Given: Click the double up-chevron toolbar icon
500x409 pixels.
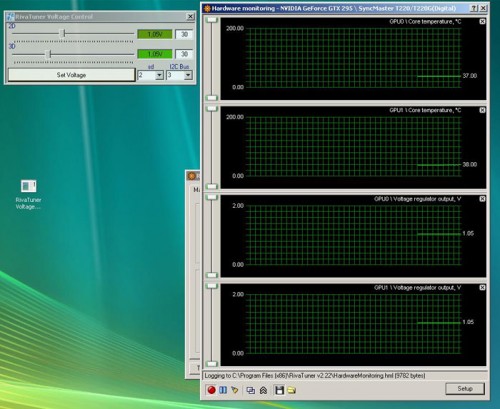Looking at the screenshot, I should pyautogui.click(x=263, y=390).
